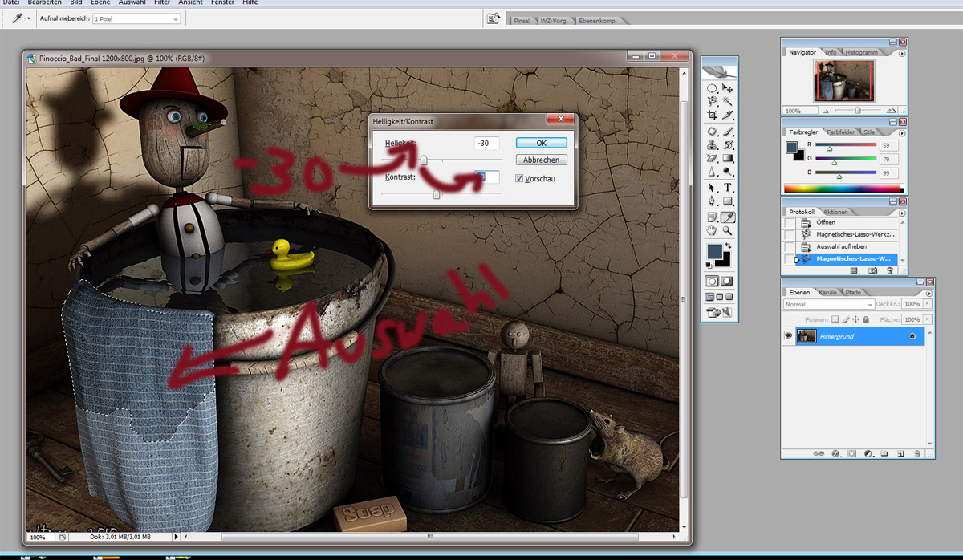This screenshot has width=963, height=560.
Task: Select the Crop tool
Action: point(713,115)
